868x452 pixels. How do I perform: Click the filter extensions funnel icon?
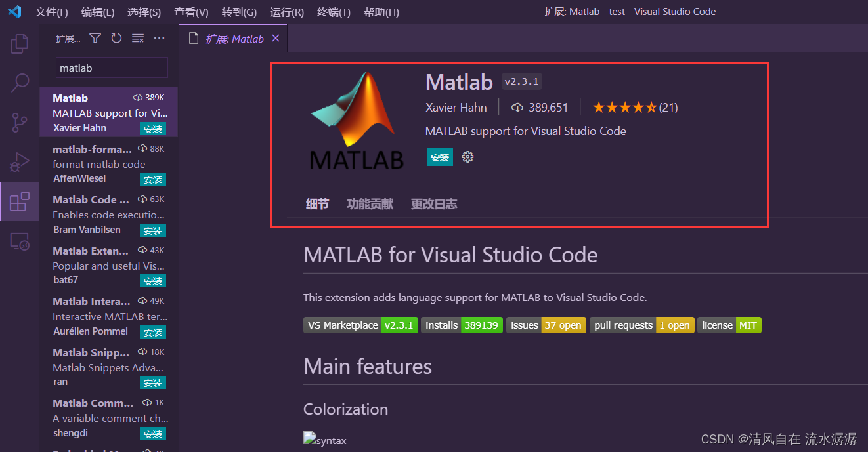point(95,39)
